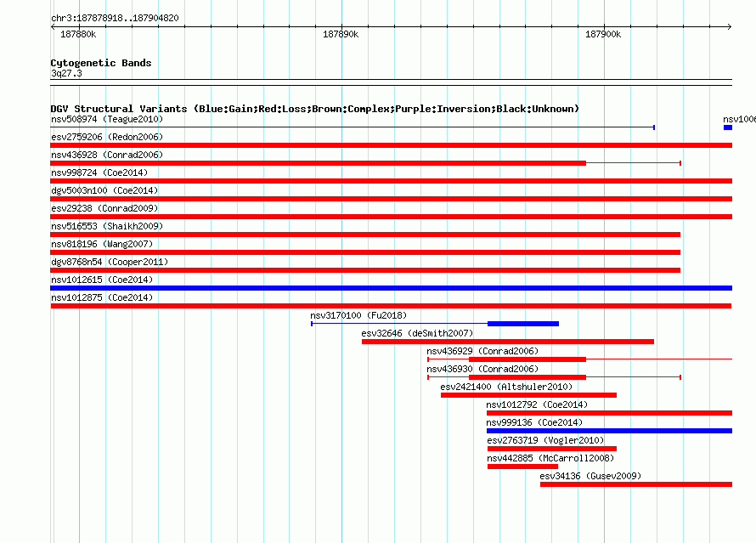Click variant label nsv998724 (Coe2014)
Image resolution: width=756 pixels, height=543 pixels.
pos(99,173)
